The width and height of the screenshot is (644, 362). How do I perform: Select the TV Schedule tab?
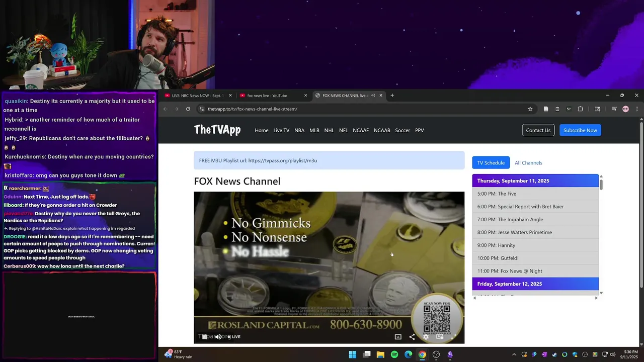click(491, 163)
